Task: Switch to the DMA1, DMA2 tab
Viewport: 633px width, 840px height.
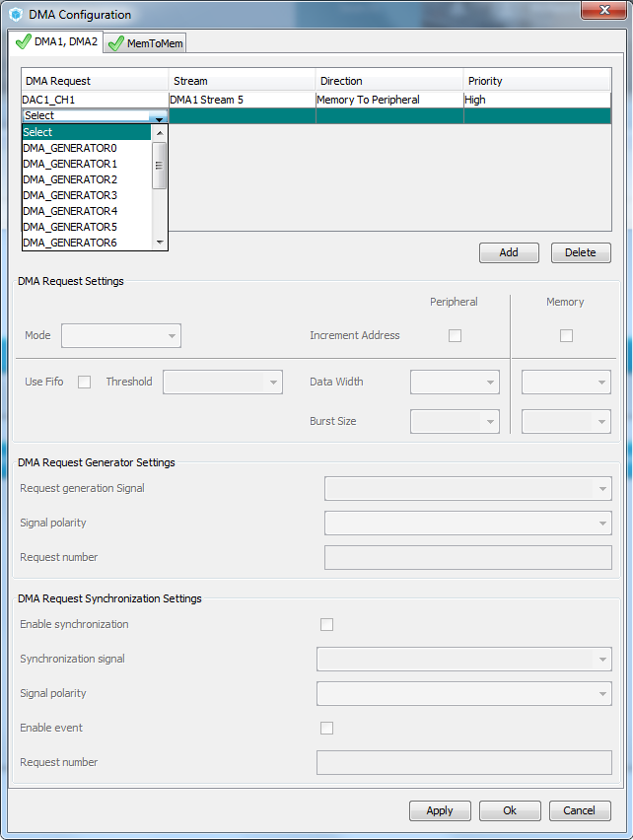Action: pyautogui.click(x=56, y=41)
